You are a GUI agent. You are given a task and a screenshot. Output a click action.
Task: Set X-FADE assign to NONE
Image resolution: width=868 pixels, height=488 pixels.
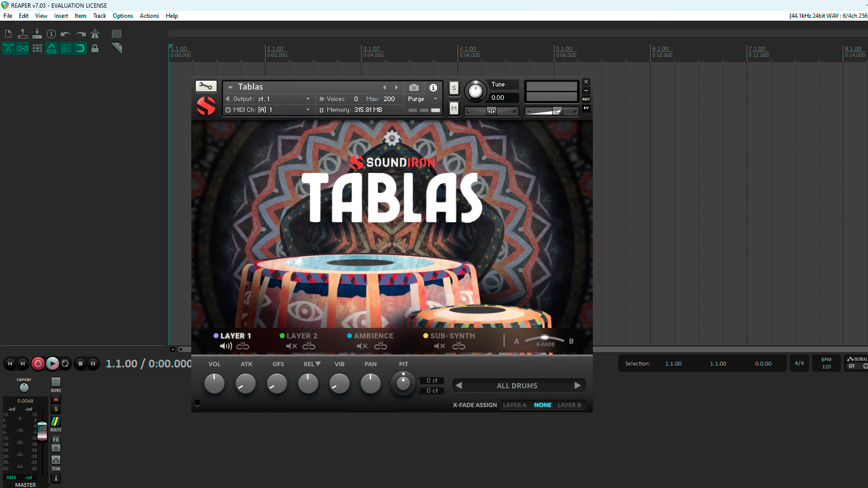tap(543, 405)
